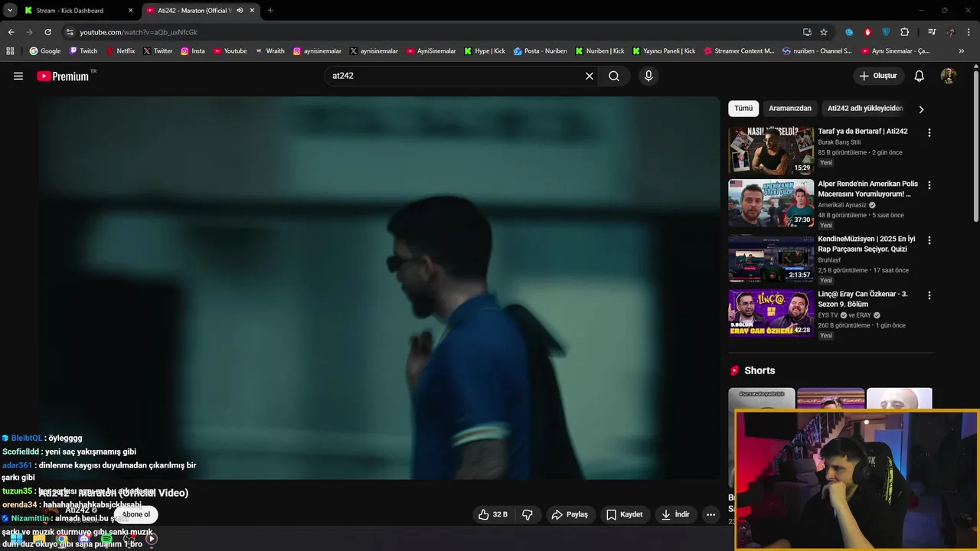Screen dimensions: 980x551
Task: Open Alper Rende'nin Amerikan Polis thumbnail
Action: click(771, 204)
